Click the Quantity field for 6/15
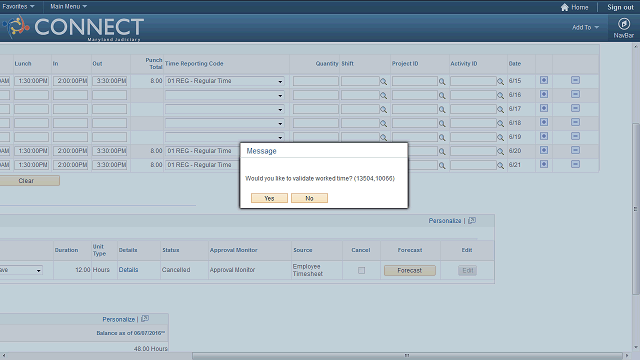This screenshot has height=360, width=640. point(316,81)
